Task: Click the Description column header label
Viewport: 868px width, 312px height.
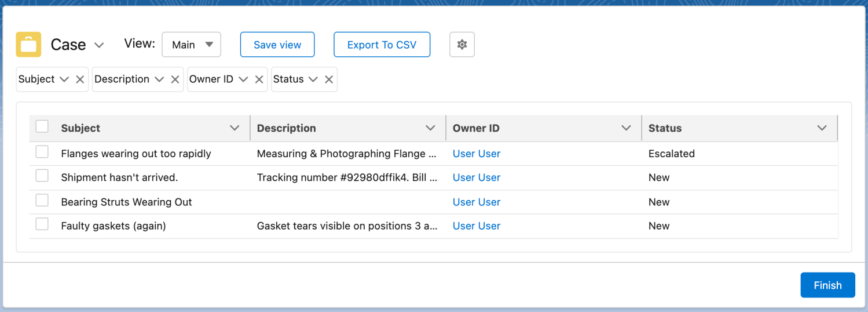Action: point(287,128)
